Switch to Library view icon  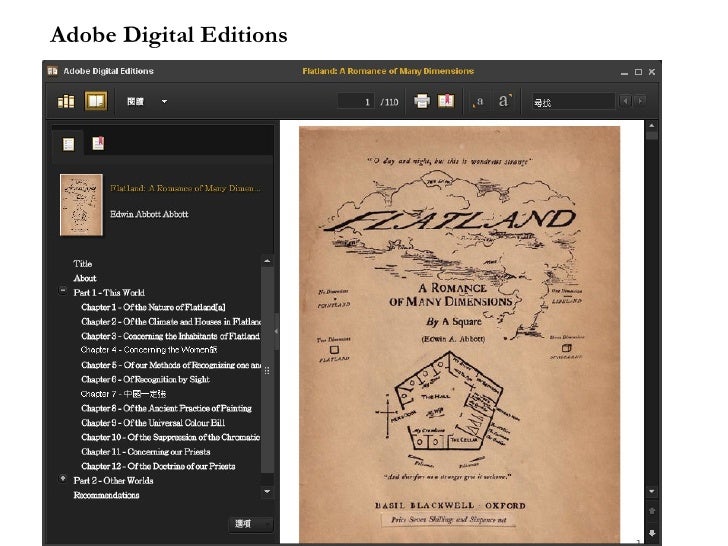pyautogui.click(x=66, y=101)
